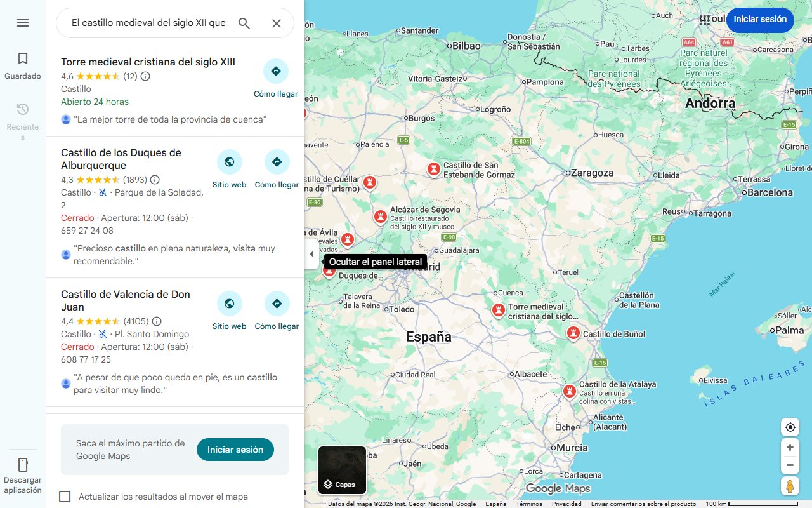
Task: Open Sitio web for Castillo de los Duques
Action: 229,161
